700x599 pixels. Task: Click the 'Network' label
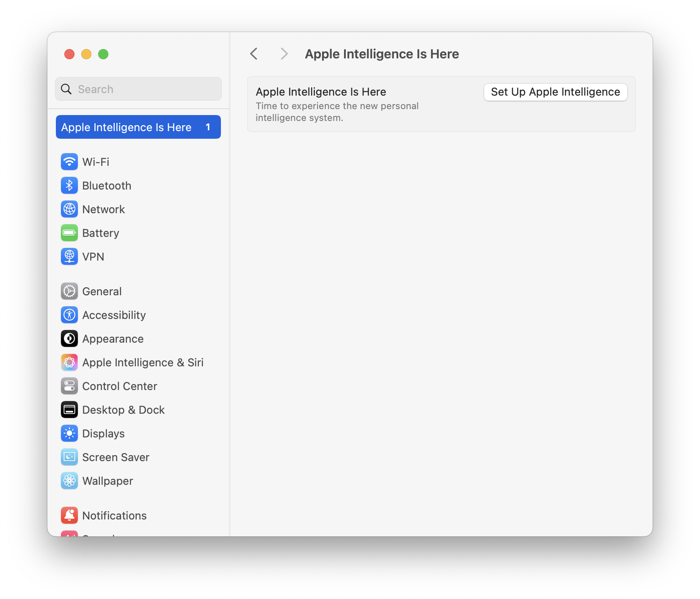click(104, 209)
